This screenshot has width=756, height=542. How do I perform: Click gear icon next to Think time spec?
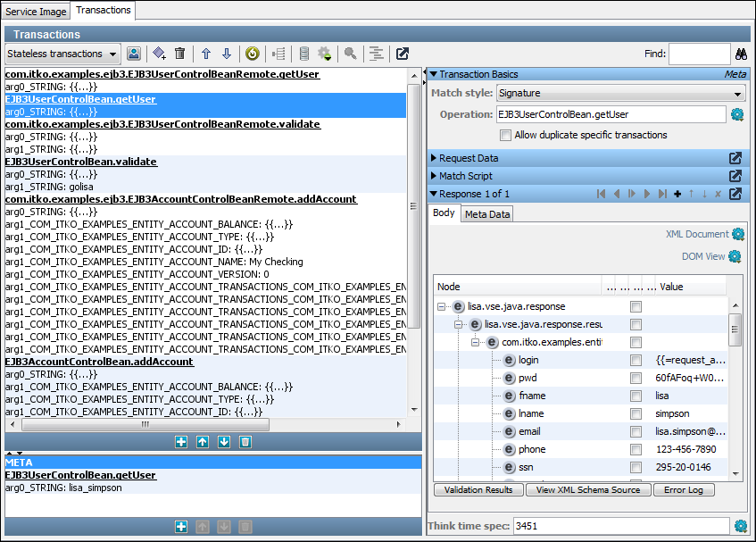740,526
